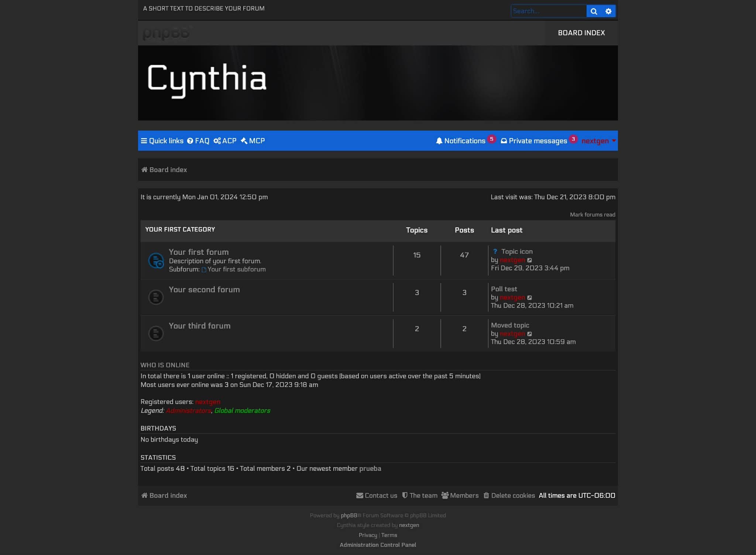
Task: Open The team footer link
Action: coord(423,496)
